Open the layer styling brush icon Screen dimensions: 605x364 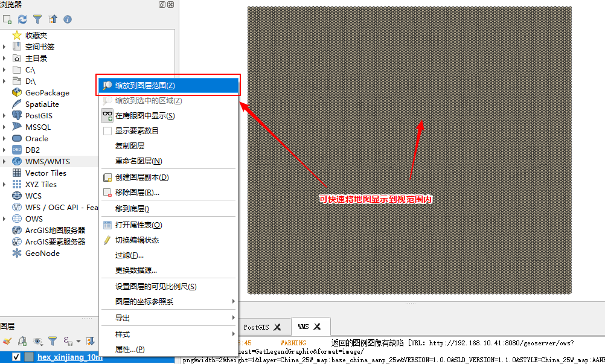[x=7, y=341]
